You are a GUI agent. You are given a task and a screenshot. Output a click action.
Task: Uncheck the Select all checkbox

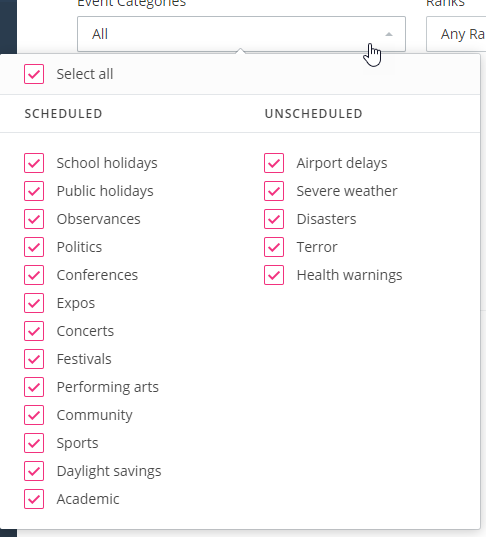[34, 74]
